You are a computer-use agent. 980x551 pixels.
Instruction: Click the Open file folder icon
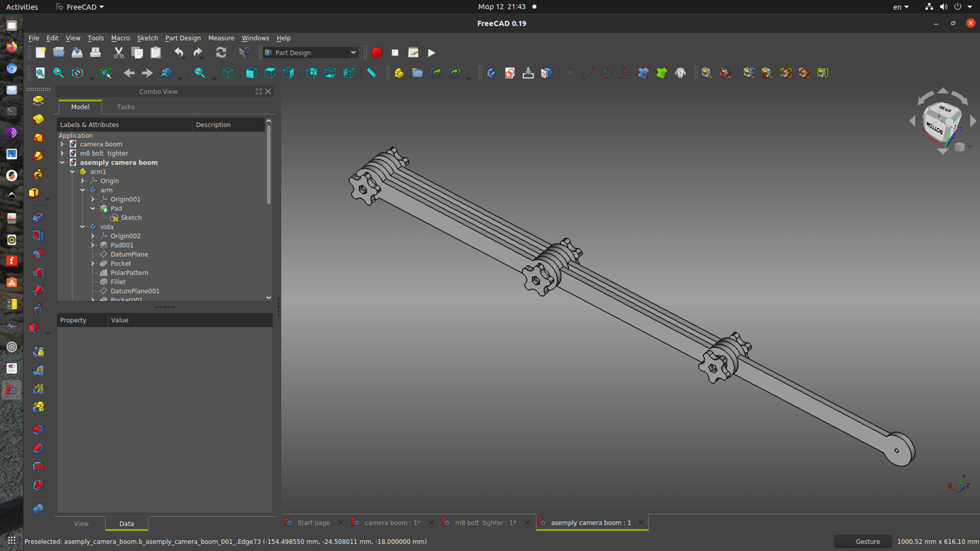[59, 53]
